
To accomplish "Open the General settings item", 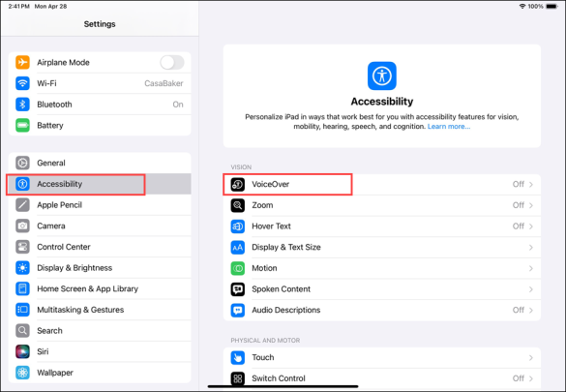I will click(x=100, y=163).
